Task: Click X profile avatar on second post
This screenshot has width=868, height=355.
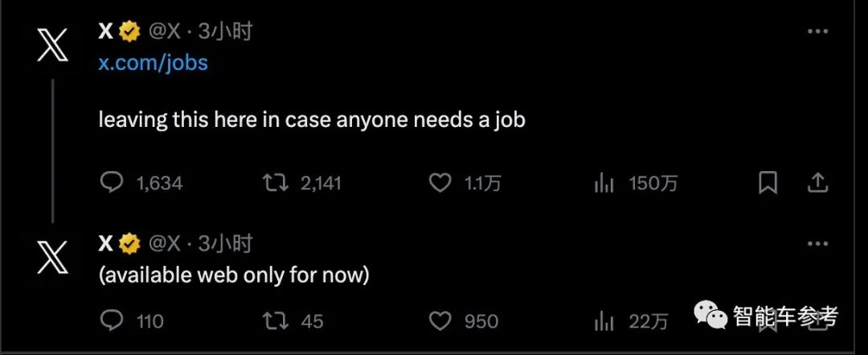Action: 53,256
